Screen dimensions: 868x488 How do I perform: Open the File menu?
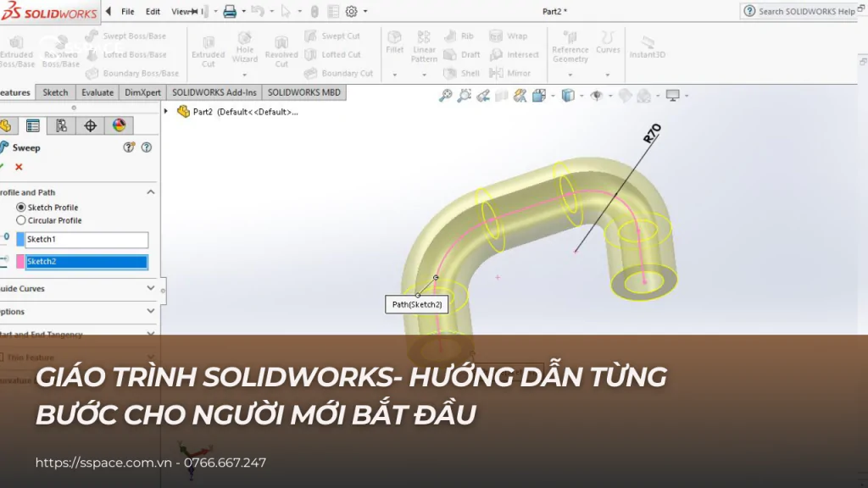point(128,11)
